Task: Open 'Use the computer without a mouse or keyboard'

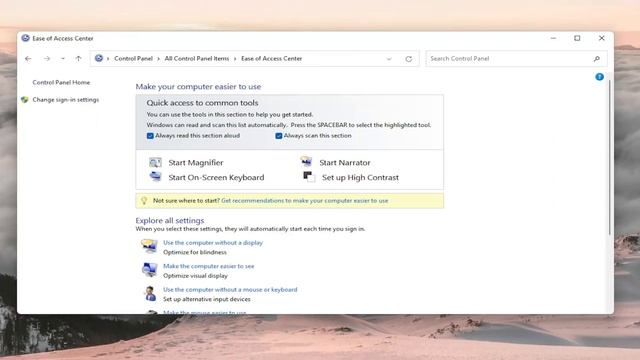Action: coord(230,289)
